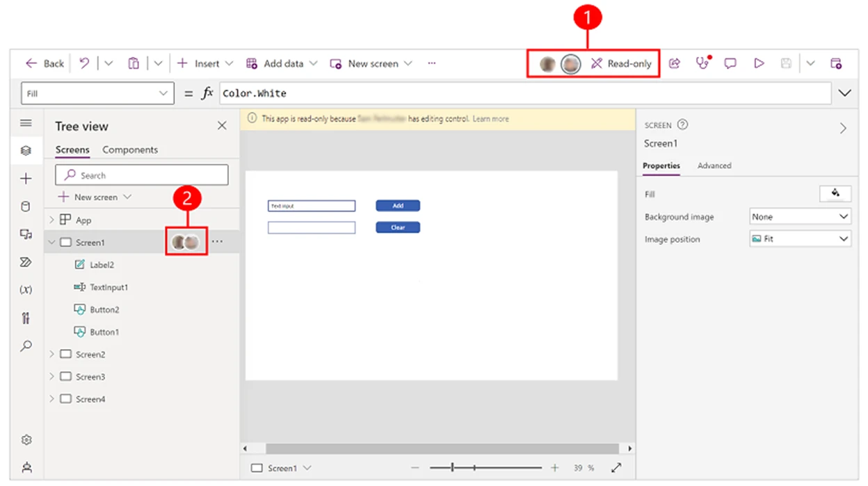Open the Search panel magnifier icon
The height and width of the screenshot is (486, 868).
point(26,346)
